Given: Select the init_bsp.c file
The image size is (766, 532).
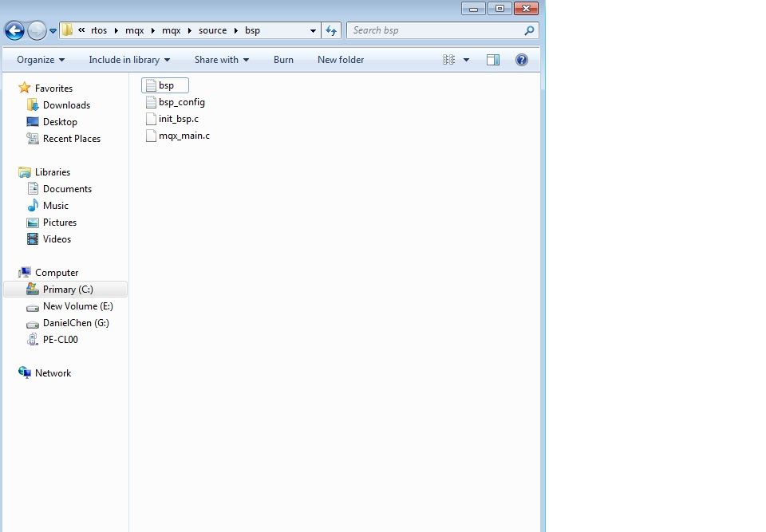Looking at the screenshot, I should pos(172,119).
